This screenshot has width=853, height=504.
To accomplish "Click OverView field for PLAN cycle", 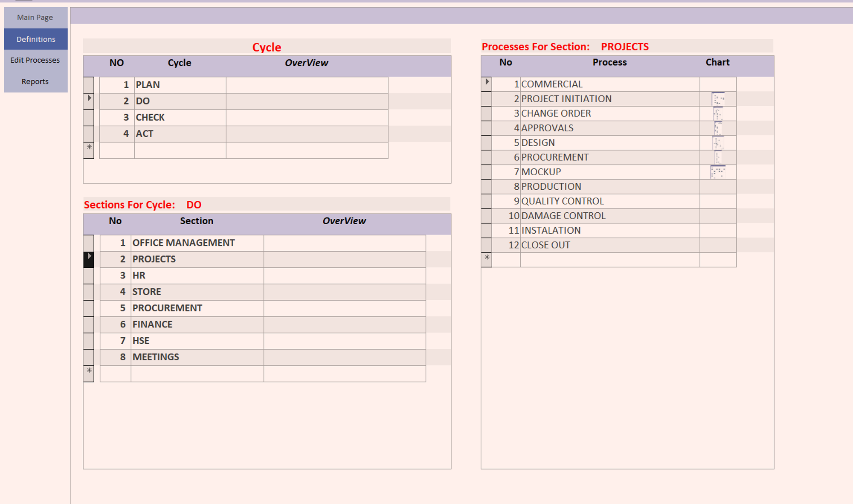I will point(307,85).
